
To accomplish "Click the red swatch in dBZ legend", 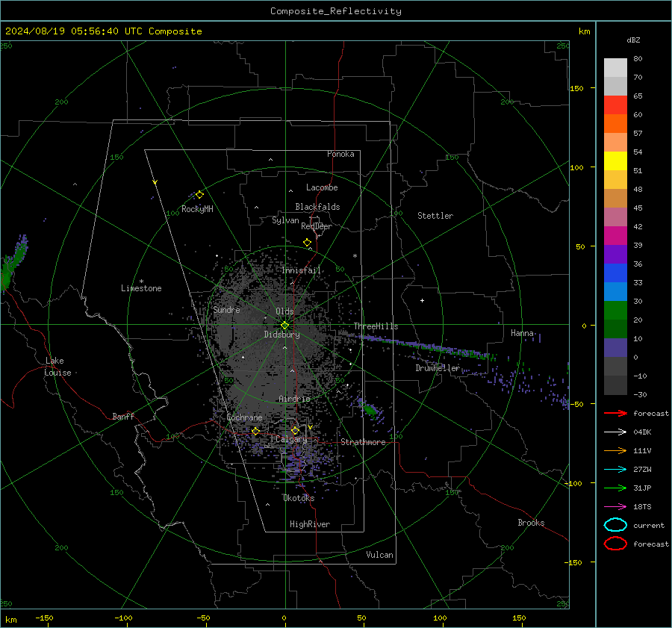I will pos(615,105).
